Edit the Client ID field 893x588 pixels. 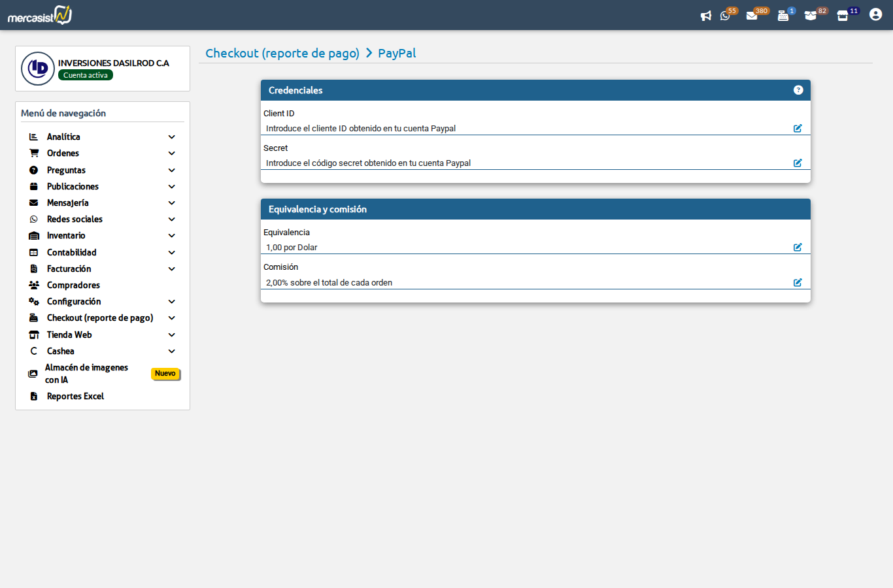coord(798,129)
